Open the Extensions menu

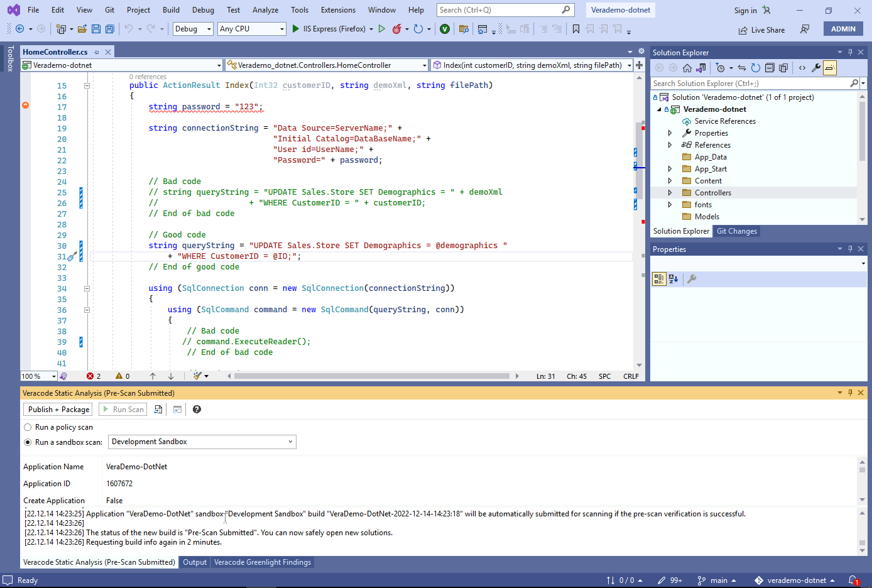[338, 10]
